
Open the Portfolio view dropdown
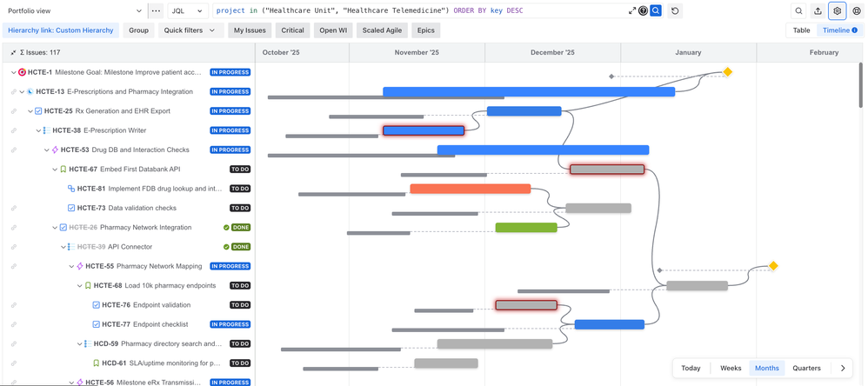[x=74, y=10]
